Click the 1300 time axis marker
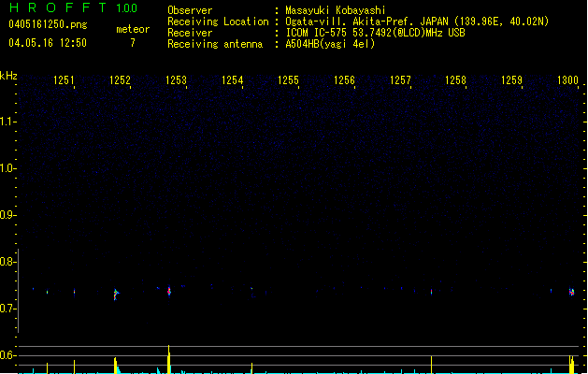 [x=567, y=80]
